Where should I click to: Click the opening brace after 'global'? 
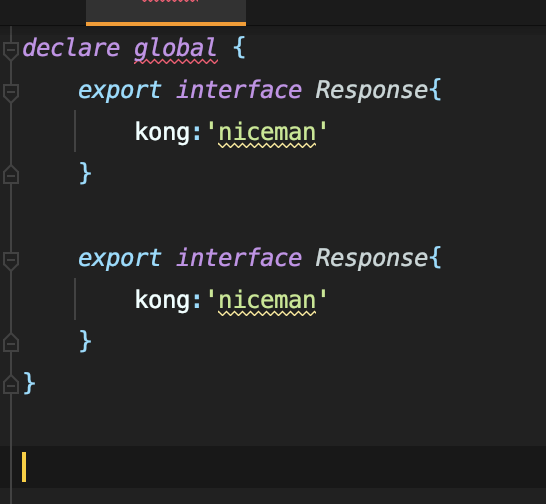pos(240,47)
